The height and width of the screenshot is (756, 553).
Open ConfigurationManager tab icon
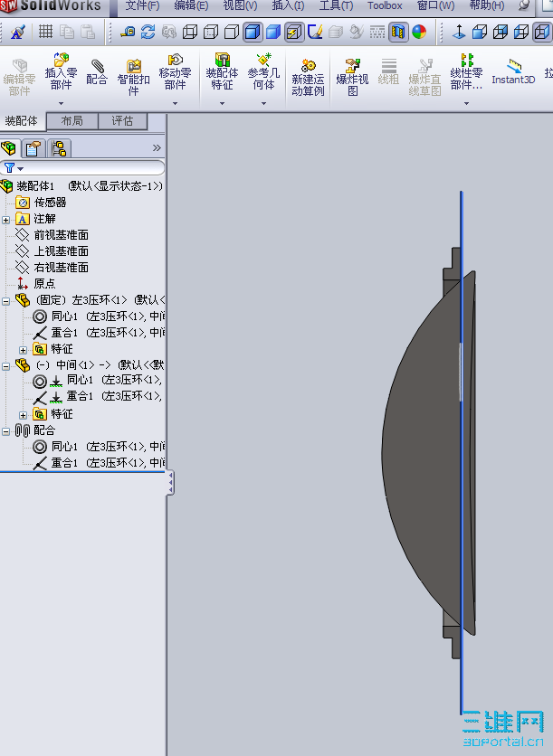pos(59,148)
